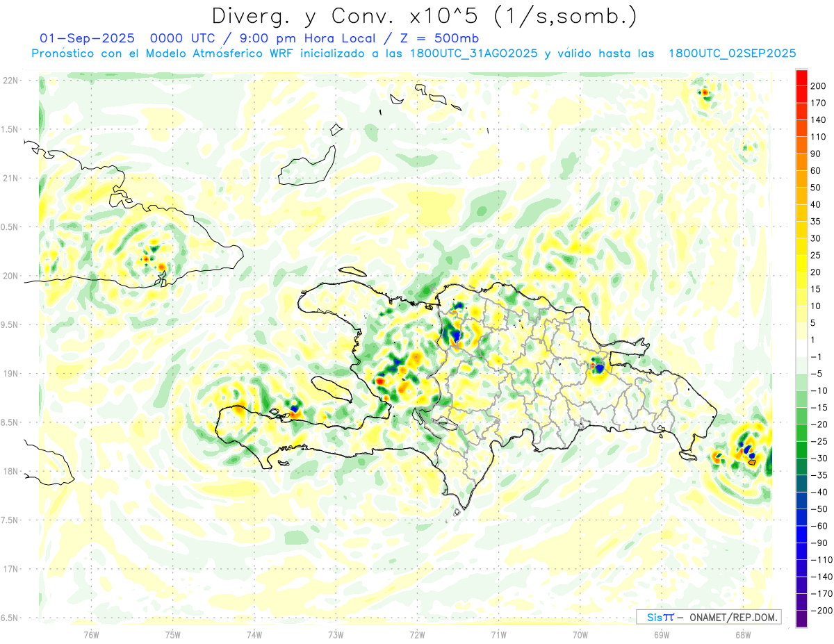Screen dimensions: 834x644
Task: Click the '-1' value on the colorbar
Action: [817, 356]
